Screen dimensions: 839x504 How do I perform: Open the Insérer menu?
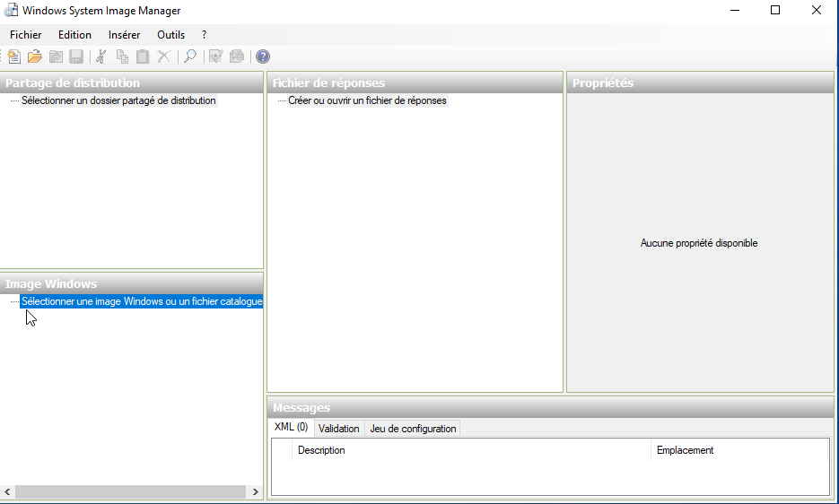(124, 35)
